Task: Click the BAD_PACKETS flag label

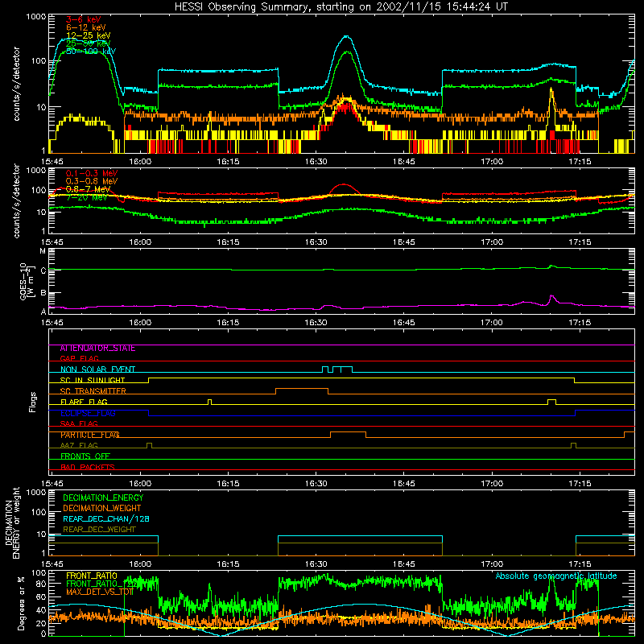Action: [x=88, y=467]
